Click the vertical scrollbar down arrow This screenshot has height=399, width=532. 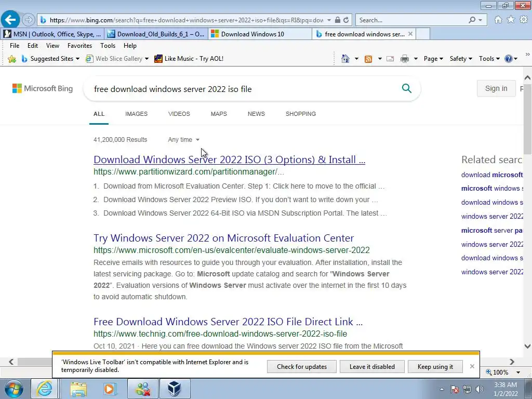tap(527, 347)
